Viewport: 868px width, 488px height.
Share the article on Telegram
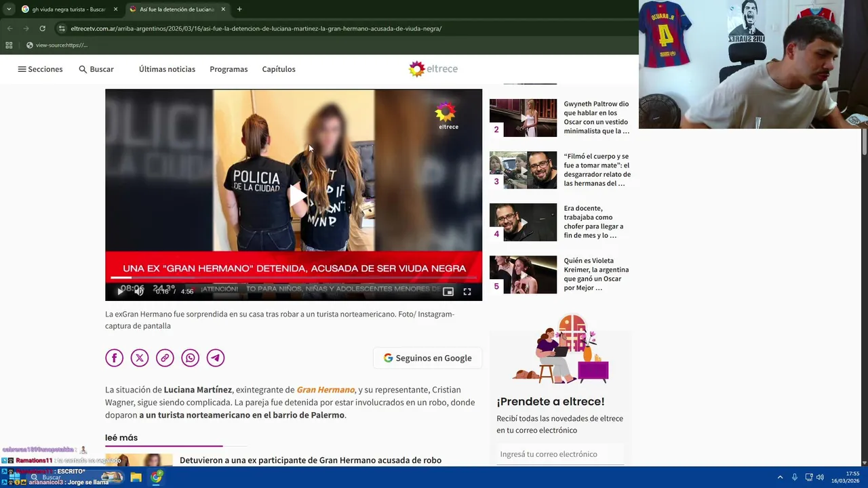click(x=216, y=358)
